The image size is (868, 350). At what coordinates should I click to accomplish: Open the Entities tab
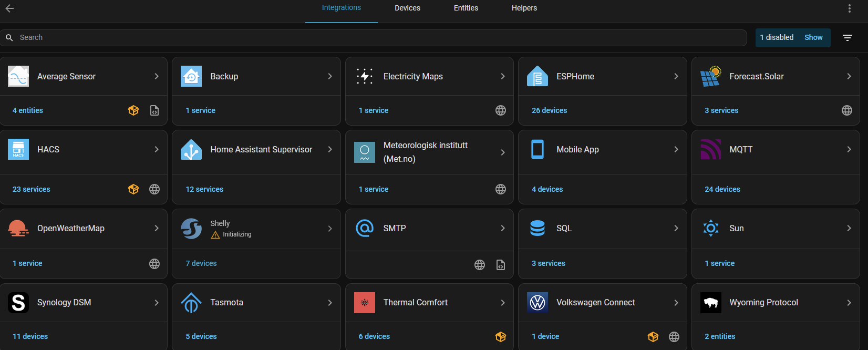pos(466,8)
